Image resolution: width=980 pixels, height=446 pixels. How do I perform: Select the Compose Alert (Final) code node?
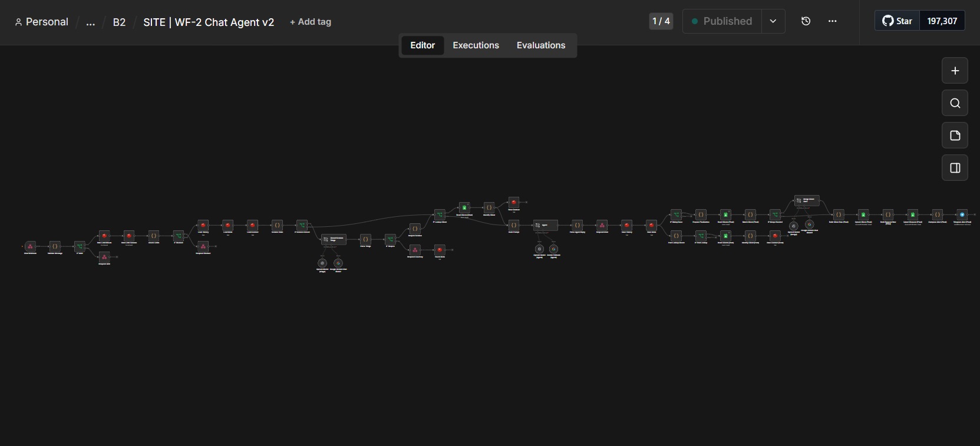tap(938, 214)
